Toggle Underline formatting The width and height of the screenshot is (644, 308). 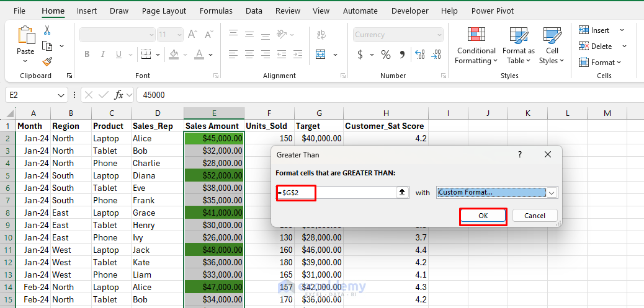[119, 54]
